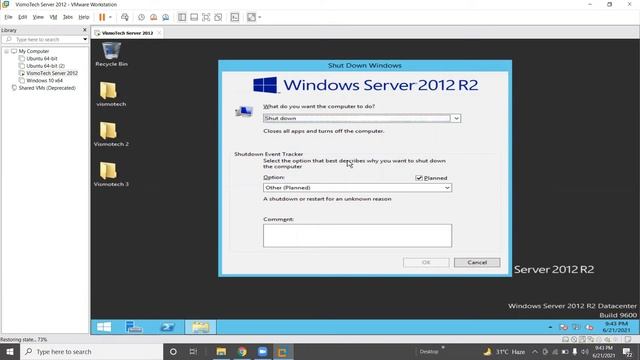Collapse the My Computer tree node
The width and height of the screenshot is (640, 360).
point(7,51)
